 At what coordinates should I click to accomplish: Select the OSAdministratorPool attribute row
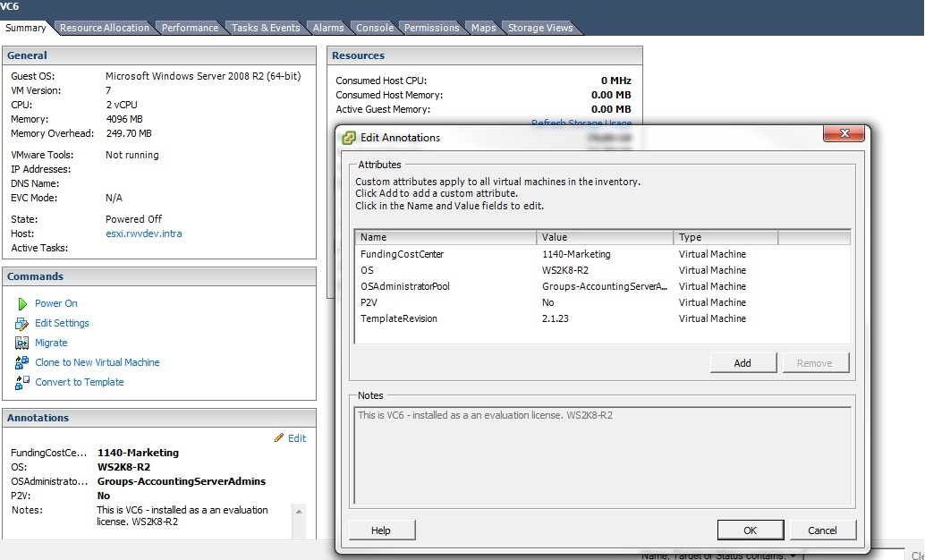pos(602,286)
